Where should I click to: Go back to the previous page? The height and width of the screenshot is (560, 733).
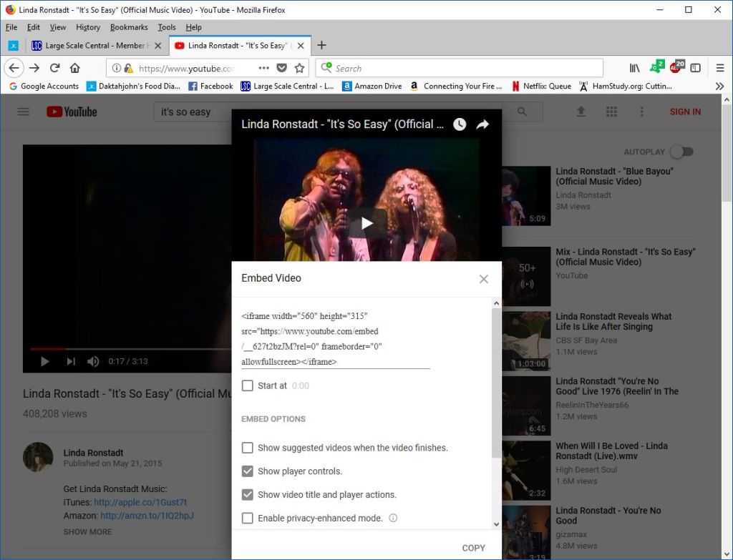point(14,68)
